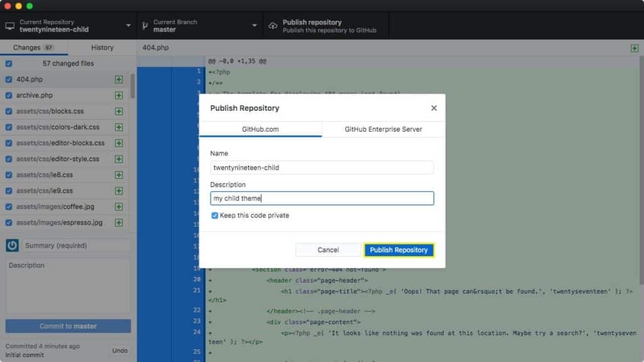
Task: Click added-file icon next to 404.php
Action: tap(119, 79)
